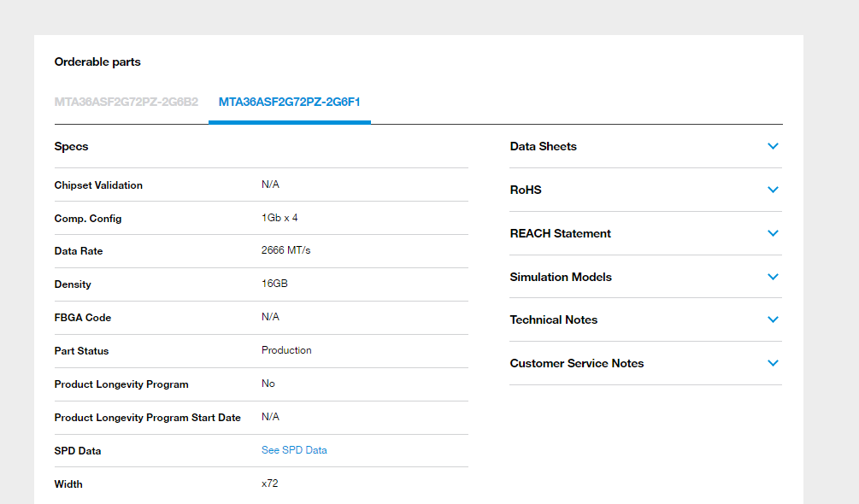Viewport: 859px width, 504px height.
Task: Click the Technical Notes heading
Action: (553, 319)
